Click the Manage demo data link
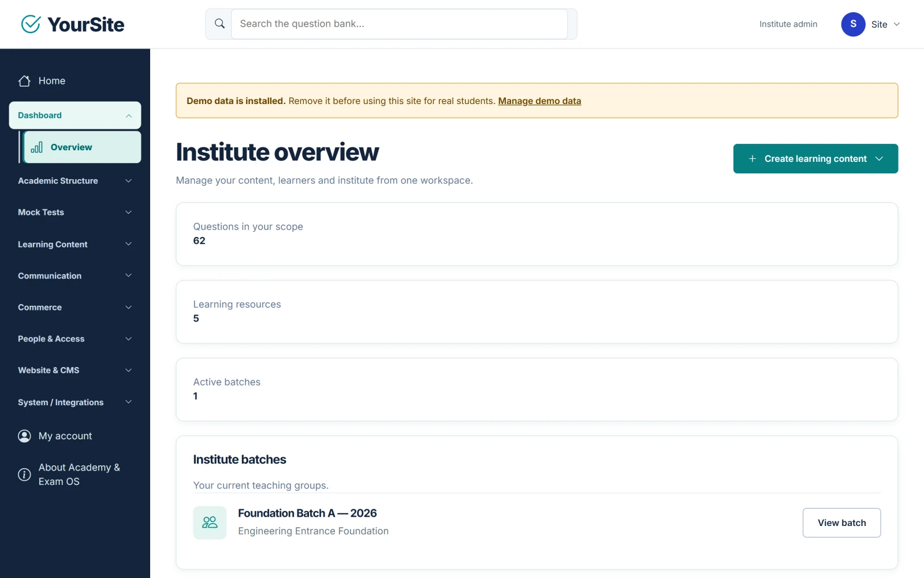This screenshot has height=578, width=924. click(x=539, y=101)
